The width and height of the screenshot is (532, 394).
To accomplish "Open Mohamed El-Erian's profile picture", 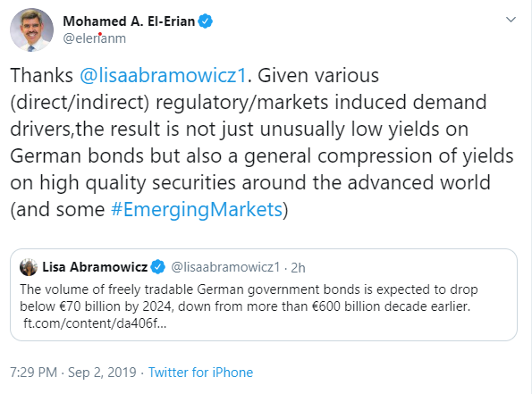I will click(31, 29).
